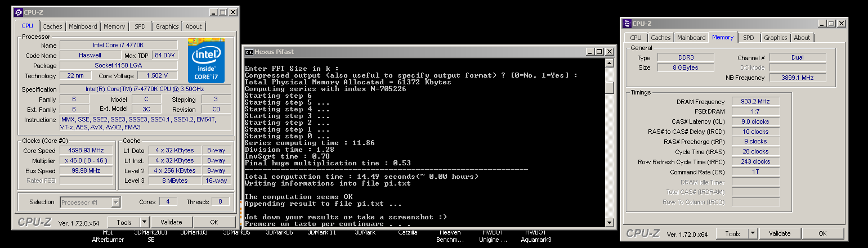The width and height of the screenshot is (868, 248).
Task: Click the Level 3 cache value '8 MBytes'
Action: click(176, 181)
